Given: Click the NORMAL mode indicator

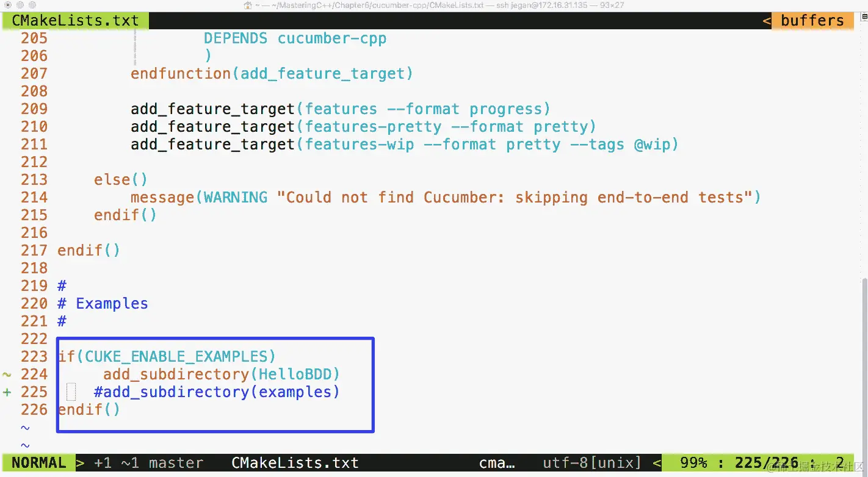Looking at the screenshot, I should click(38, 463).
